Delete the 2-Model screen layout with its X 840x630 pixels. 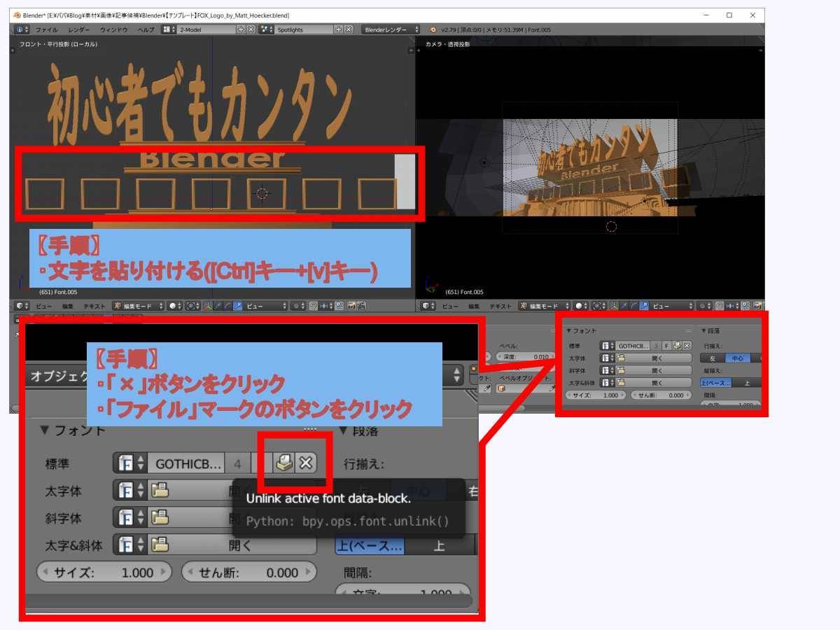click(251, 29)
